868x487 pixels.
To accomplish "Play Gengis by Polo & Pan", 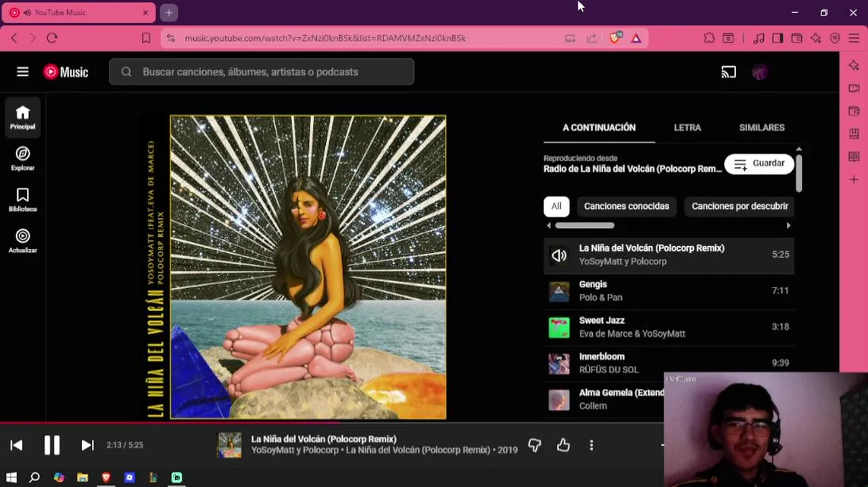I will tap(669, 291).
